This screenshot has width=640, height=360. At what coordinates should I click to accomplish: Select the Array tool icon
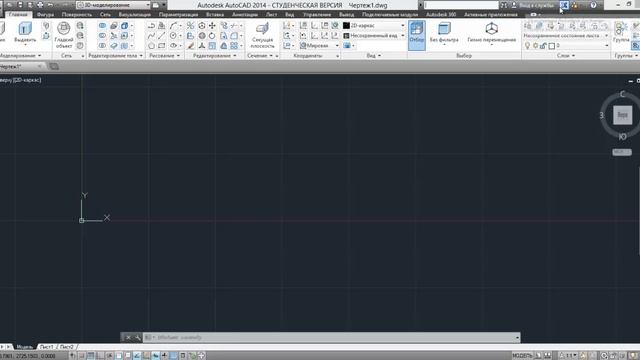point(234,46)
